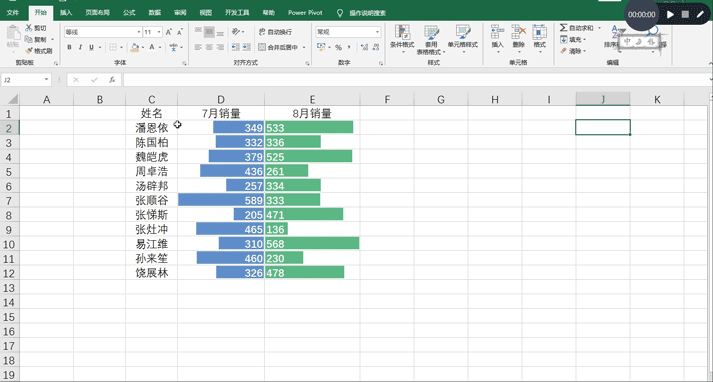Select row 7 header
This screenshot has width=713, height=382.
pyautogui.click(x=9, y=201)
